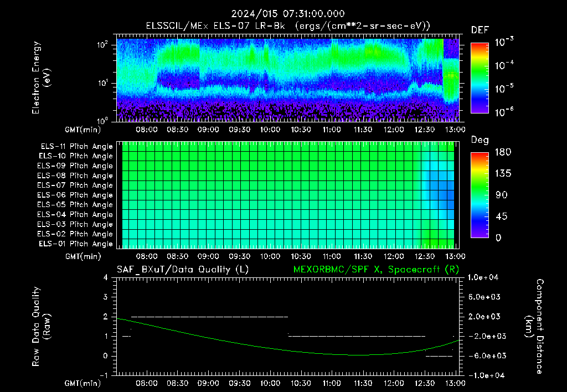The width and height of the screenshot is (567, 392).
Task: Click the GMT(min) label under pitch angle panel
Action: (83, 257)
